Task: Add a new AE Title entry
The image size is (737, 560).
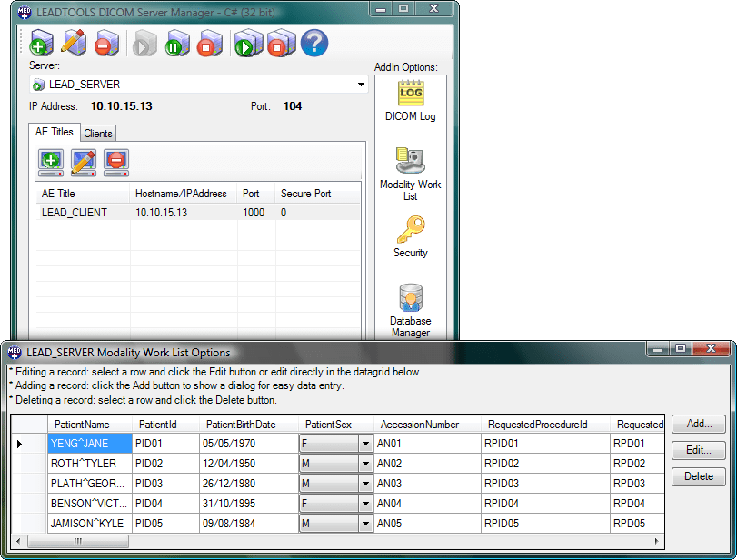Action: coord(50,164)
